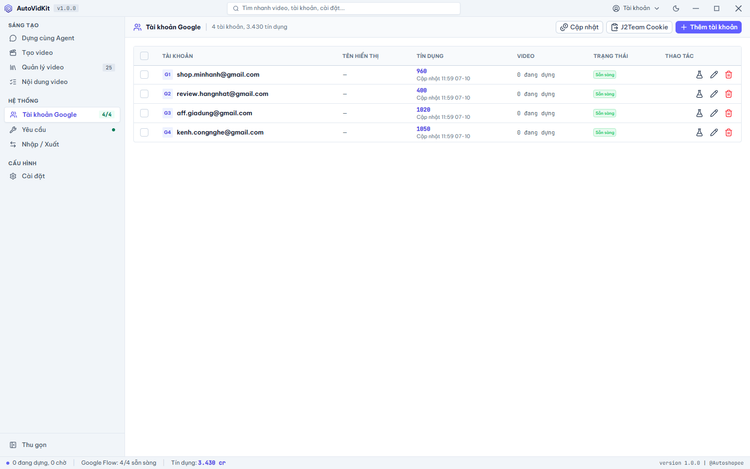Delete the kenh.congnghe@gmail.com account
Image resolution: width=750 pixels, height=469 pixels.
(728, 132)
